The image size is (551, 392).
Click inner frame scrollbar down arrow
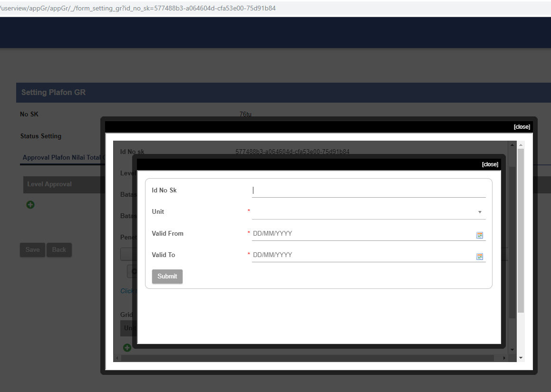click(x=512, y=350)
